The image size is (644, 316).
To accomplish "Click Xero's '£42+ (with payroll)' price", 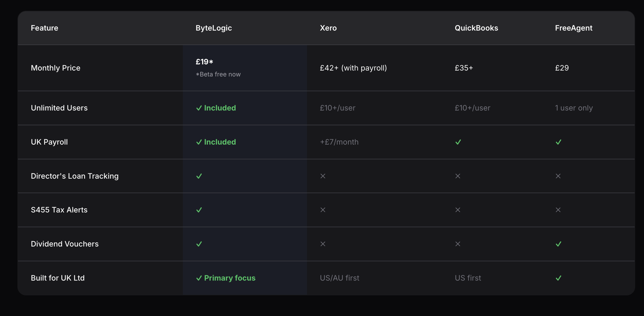I will click(353, 68).
